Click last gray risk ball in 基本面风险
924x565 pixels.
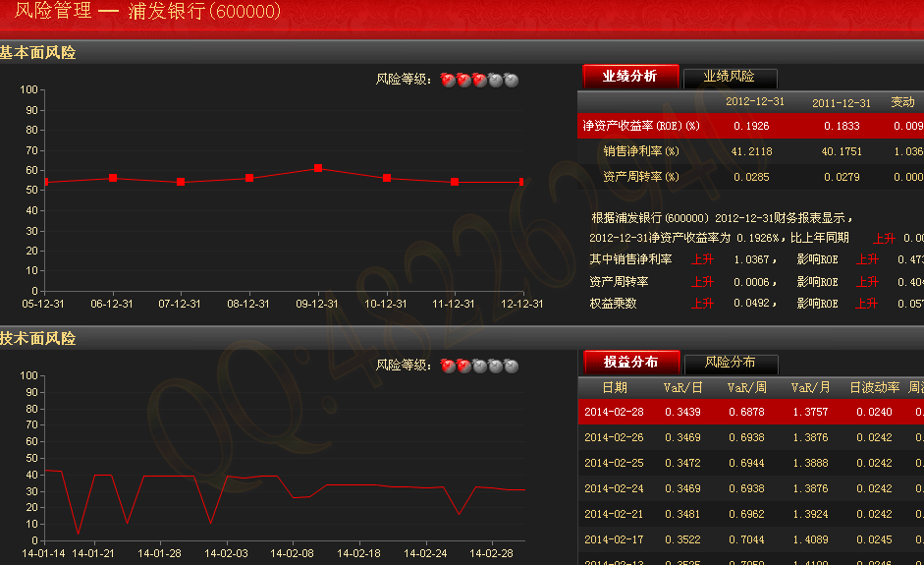click(512, 81)
